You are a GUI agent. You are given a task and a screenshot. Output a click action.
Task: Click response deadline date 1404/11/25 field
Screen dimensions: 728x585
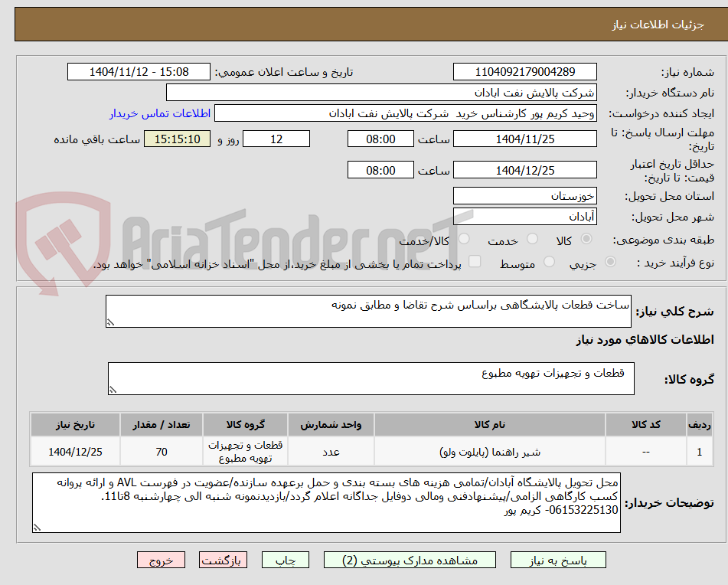524,139
